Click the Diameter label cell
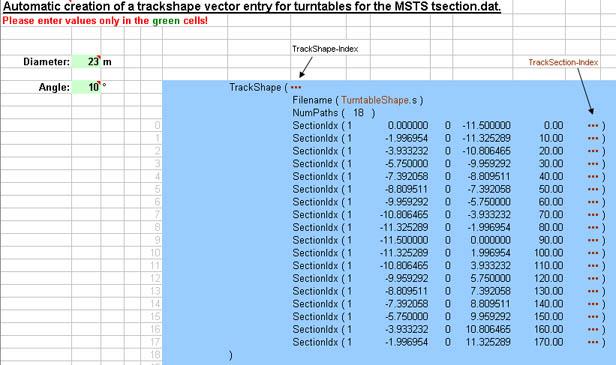The width and height of the screenshot is (616, 365). 46,62
